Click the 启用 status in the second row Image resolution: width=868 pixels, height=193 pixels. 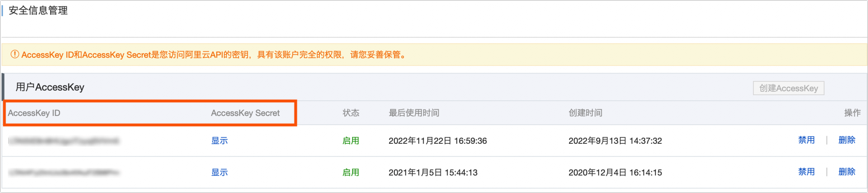click(x=350, y=172)
